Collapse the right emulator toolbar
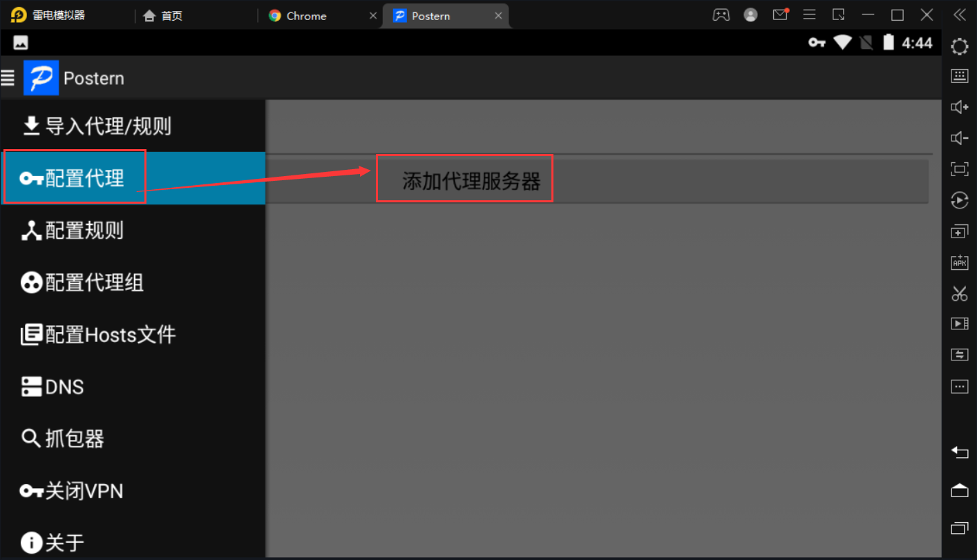Viewport: 977px width, 560px height. click(960, 15)
